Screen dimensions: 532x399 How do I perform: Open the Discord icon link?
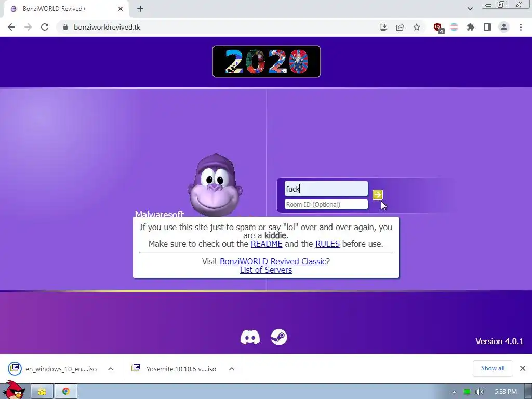[250, 337]
